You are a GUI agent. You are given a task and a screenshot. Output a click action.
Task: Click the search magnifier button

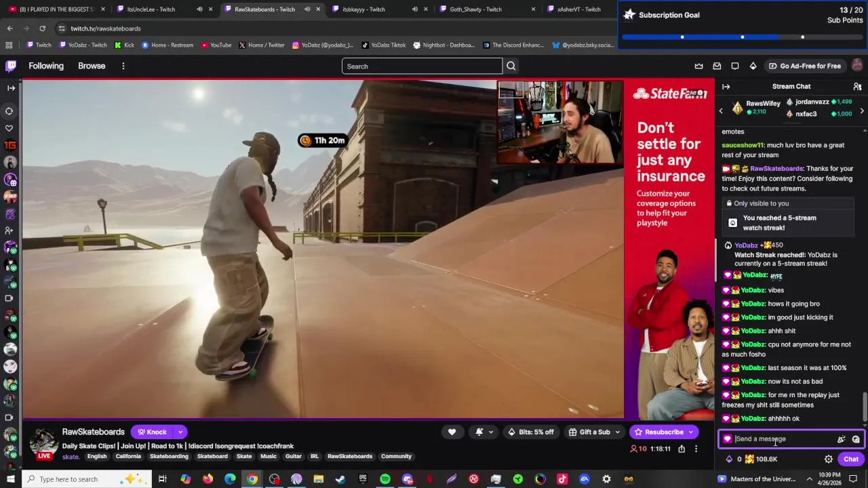click(x=511, y=66)
